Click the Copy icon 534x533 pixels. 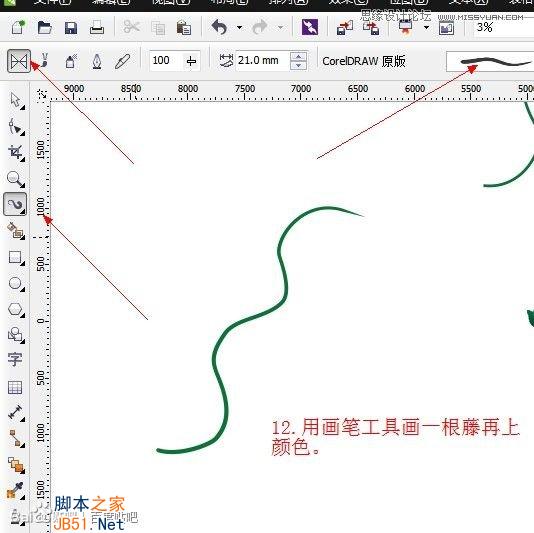point(158,28)
